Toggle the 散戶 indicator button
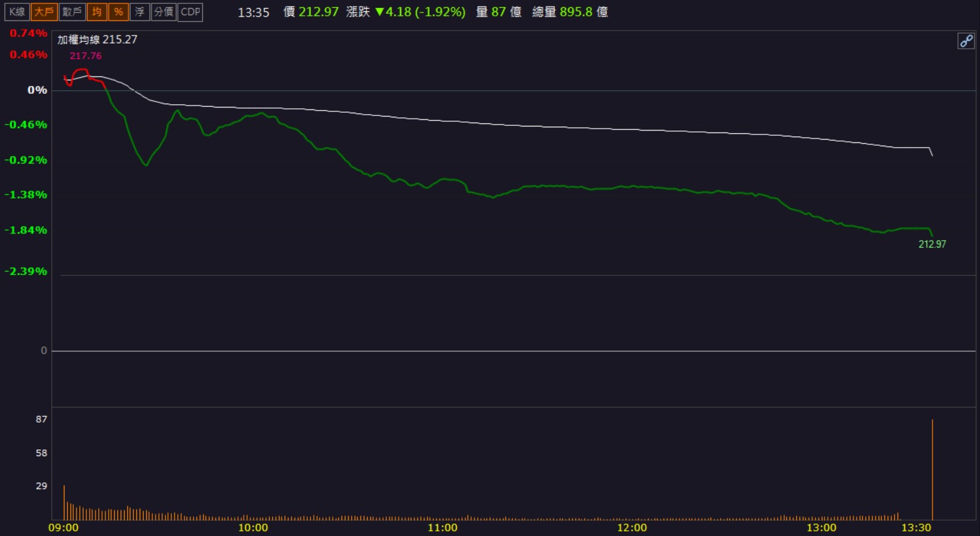This screenshot has width=980, height=536. click(x=72, y=12)
